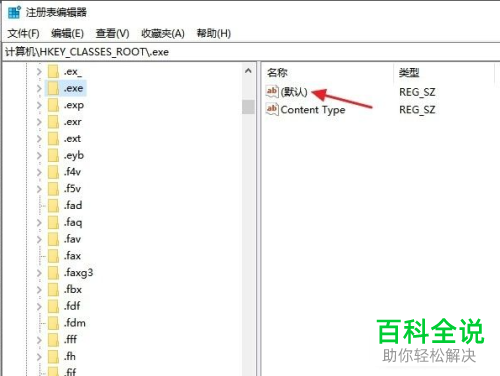Click the .fbx folder icon
Screen dimensions: 500x376
(x=53, y=289)
